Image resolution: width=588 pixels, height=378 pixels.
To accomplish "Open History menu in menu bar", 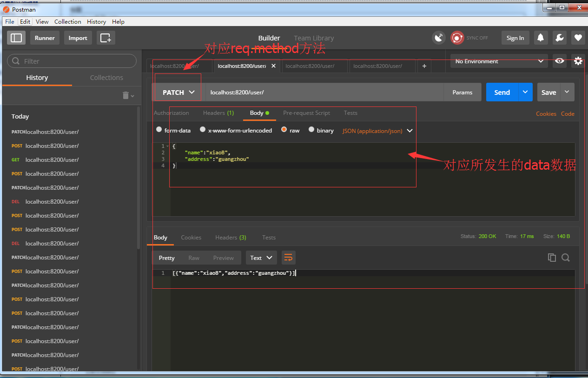I will (97, 21).
